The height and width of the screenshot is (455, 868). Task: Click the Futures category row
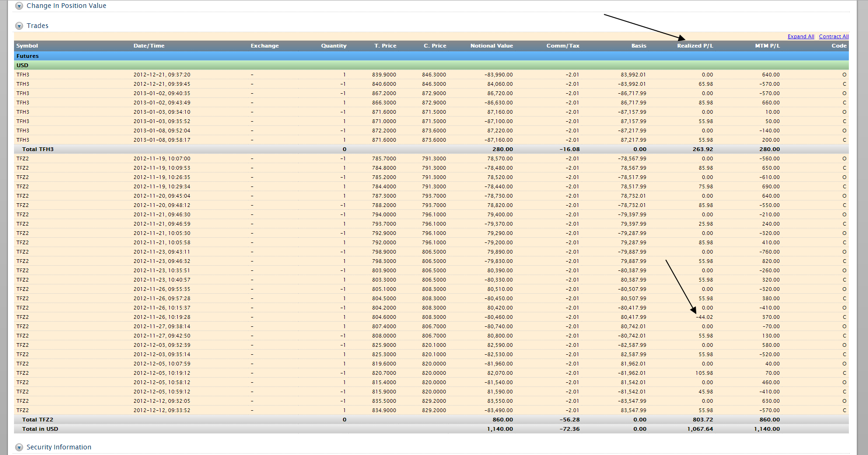pyautogui.click(x=28, y=56)
